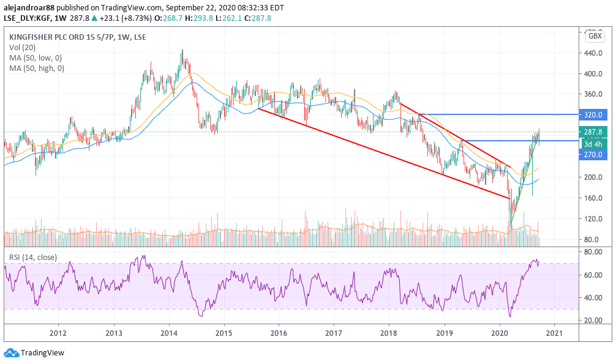Click the September 22, 2020 08:32:33 EDT timestamp
Screen dimensions: 616x364
[x=225, y=7]
